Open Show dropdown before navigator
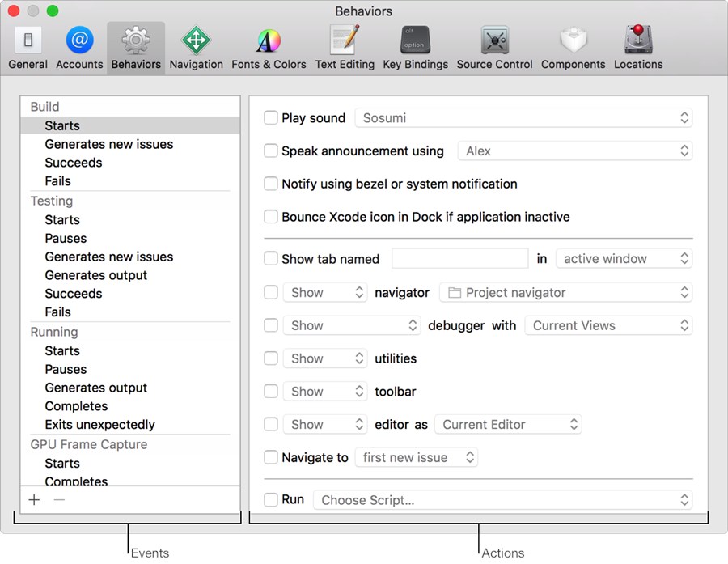Image resolution: width=728 pixels, height=564 pixels. click(x=325, y=292)
